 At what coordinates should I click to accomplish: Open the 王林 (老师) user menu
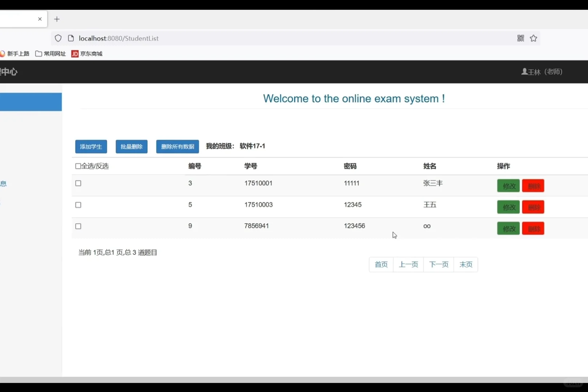[x=542, y=72]
